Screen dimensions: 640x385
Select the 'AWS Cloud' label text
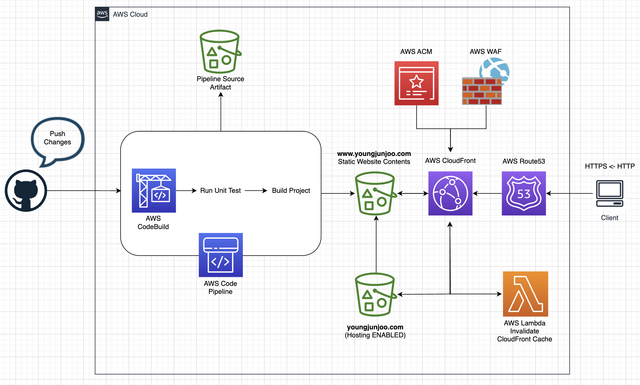pyautogui.click(x=130, y=14)
